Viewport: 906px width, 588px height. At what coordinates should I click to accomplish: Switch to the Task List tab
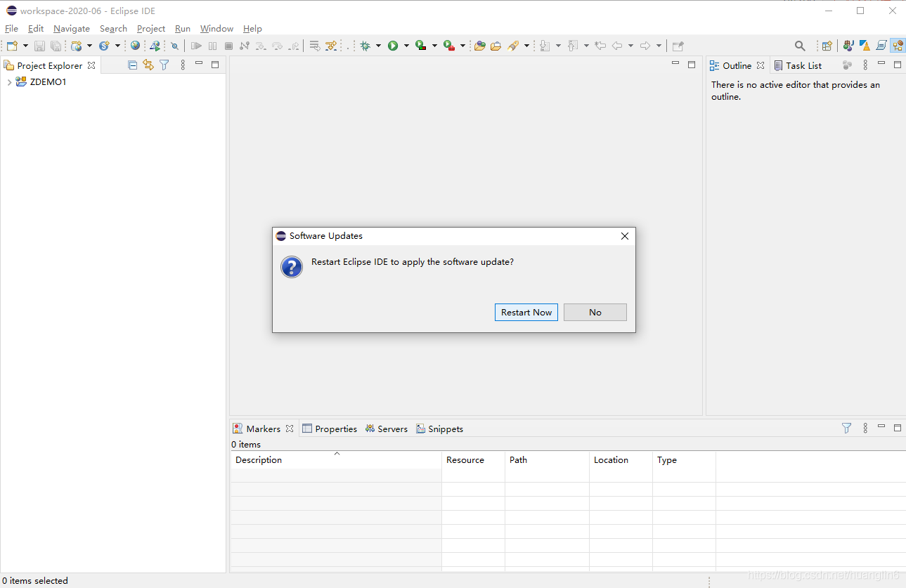(798, 65)
